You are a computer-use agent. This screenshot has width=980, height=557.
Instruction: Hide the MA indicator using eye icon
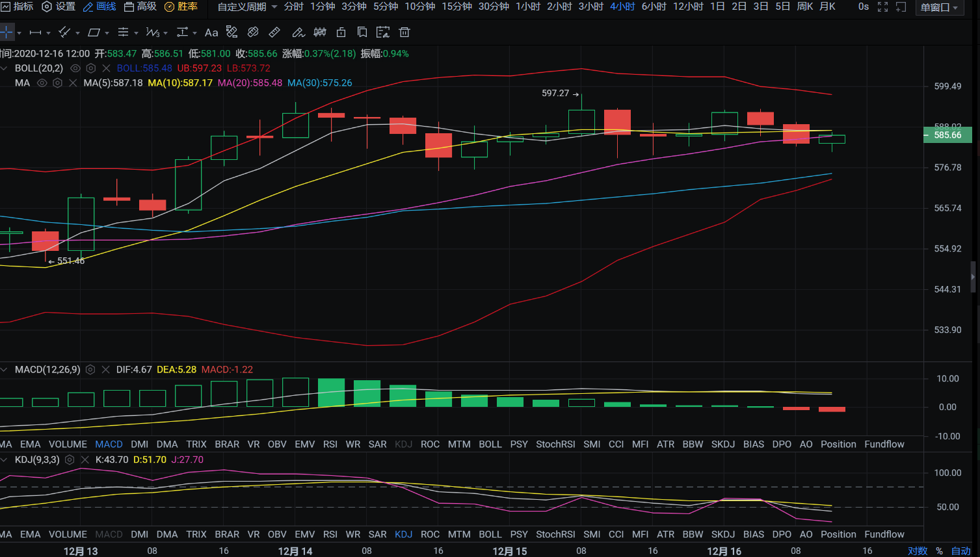pos(42,83)
